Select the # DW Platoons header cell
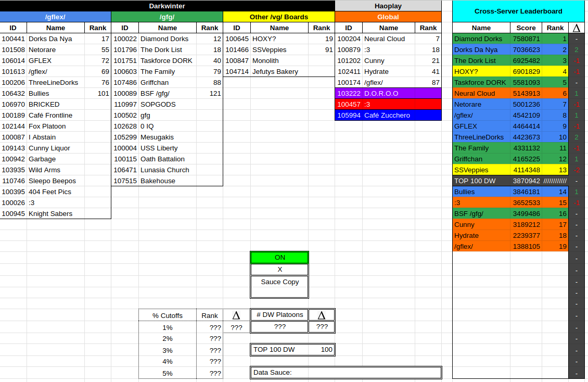This screenshot has width=588, height=382. 279,315
